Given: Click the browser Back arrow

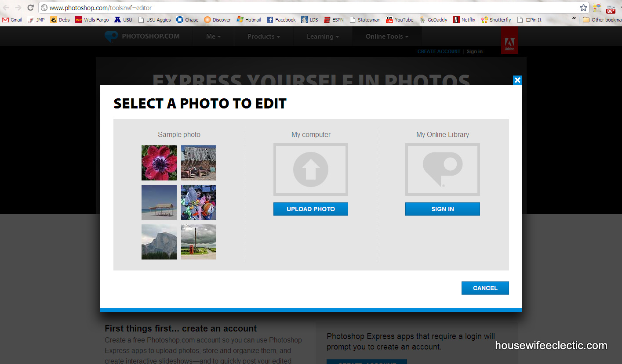Looking at the screenshot, I should point(6,7).
